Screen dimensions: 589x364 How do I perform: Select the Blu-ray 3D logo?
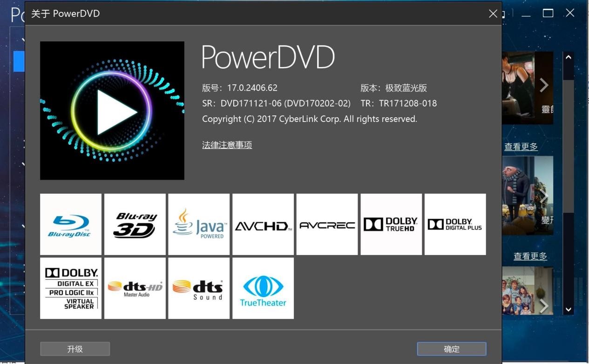coord(135,224)
